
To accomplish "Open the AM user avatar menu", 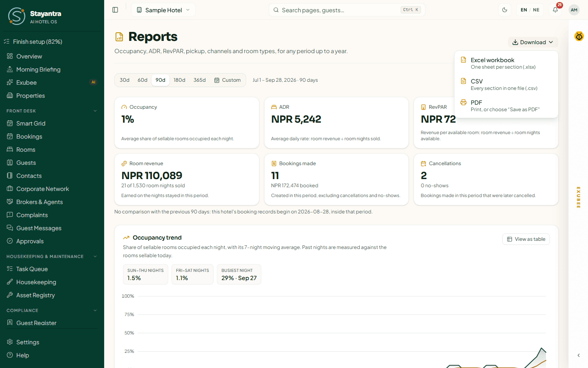I will click(574, 10).
